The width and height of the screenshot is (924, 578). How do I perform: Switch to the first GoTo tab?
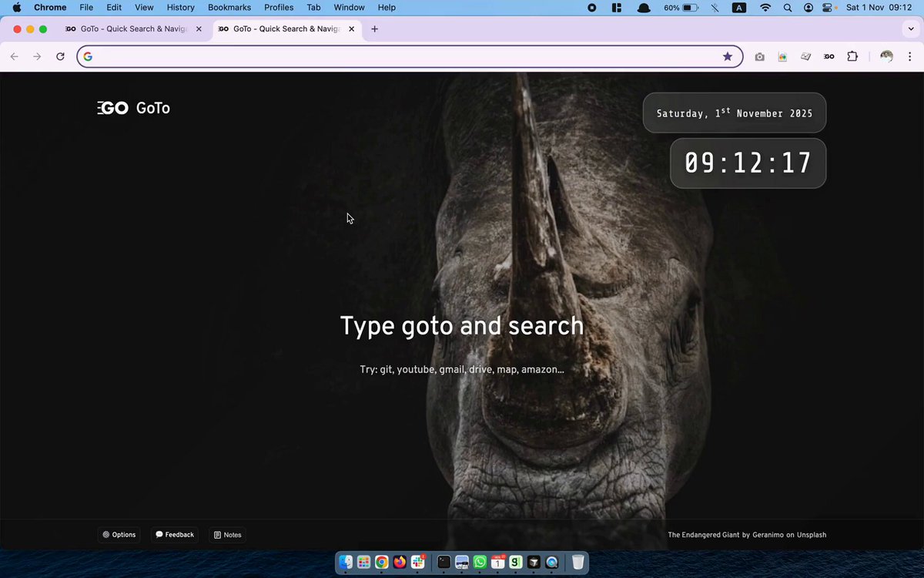pos(130,29)
